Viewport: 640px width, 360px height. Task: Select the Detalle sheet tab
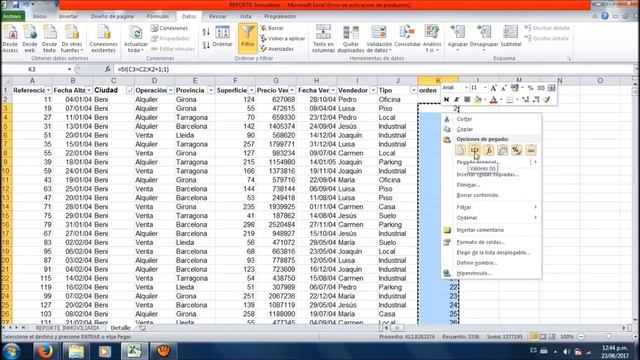coord(120,328)
